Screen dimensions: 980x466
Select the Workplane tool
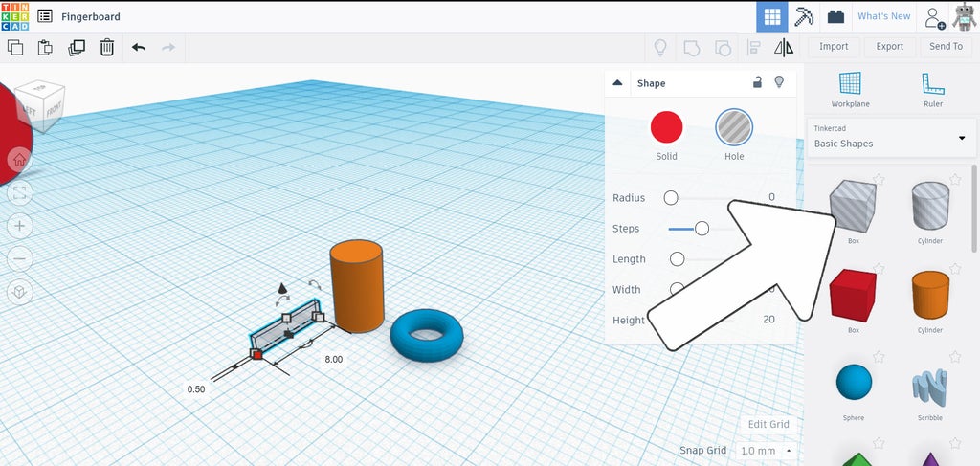pyautogui.click(x=850, y=89)
